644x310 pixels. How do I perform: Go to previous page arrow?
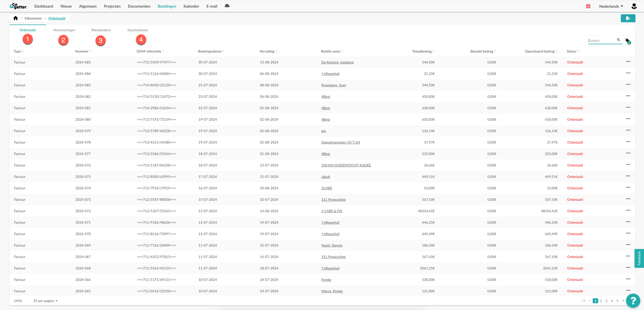click(590, 301)
